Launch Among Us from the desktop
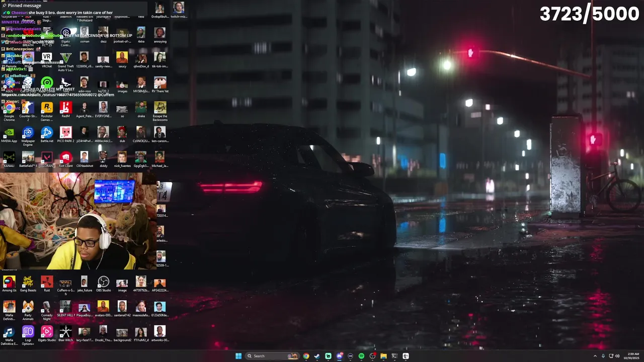 (x=9, y=284)
